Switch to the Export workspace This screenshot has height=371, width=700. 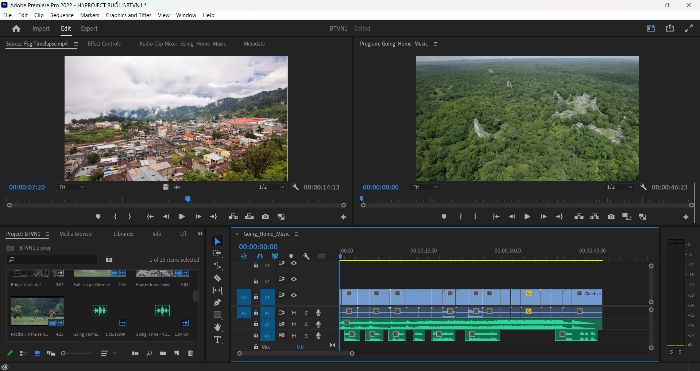pos(89,29)
